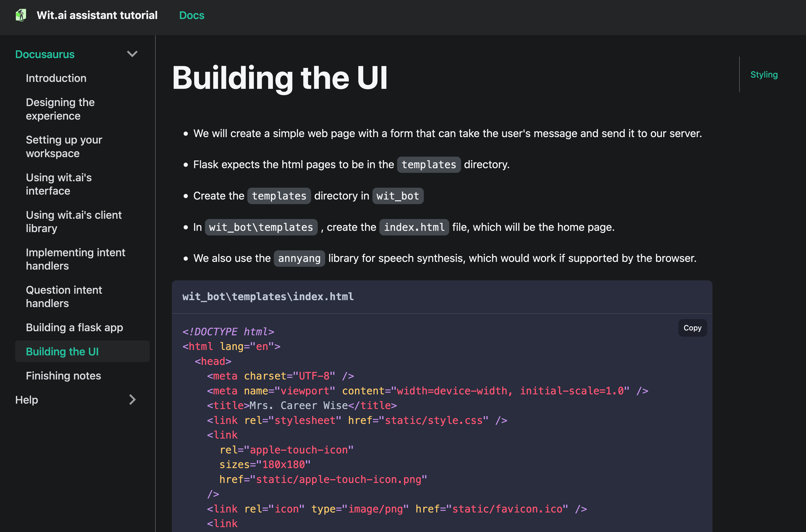Viewport: 806px width, 532px height.
Task: Go to Designing the experience page
Action: tap(60, 109)
